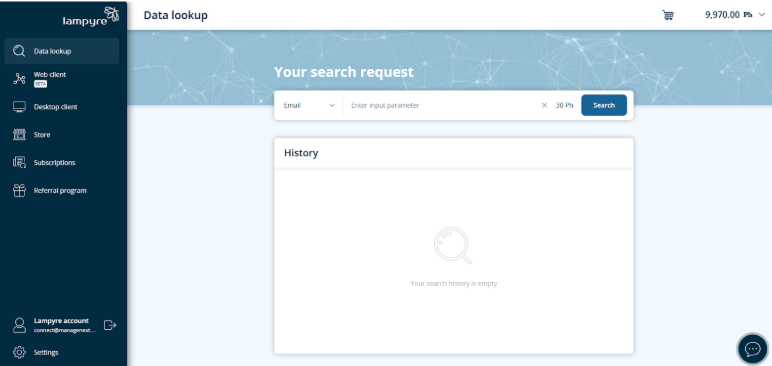This screenshot has width=772, height=366.
Task: Click the blue Search button
Action: [x=604, y=105]
